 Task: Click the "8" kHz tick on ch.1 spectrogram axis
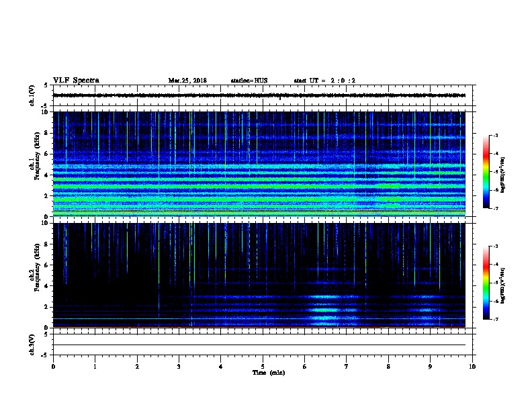point(46,133)
